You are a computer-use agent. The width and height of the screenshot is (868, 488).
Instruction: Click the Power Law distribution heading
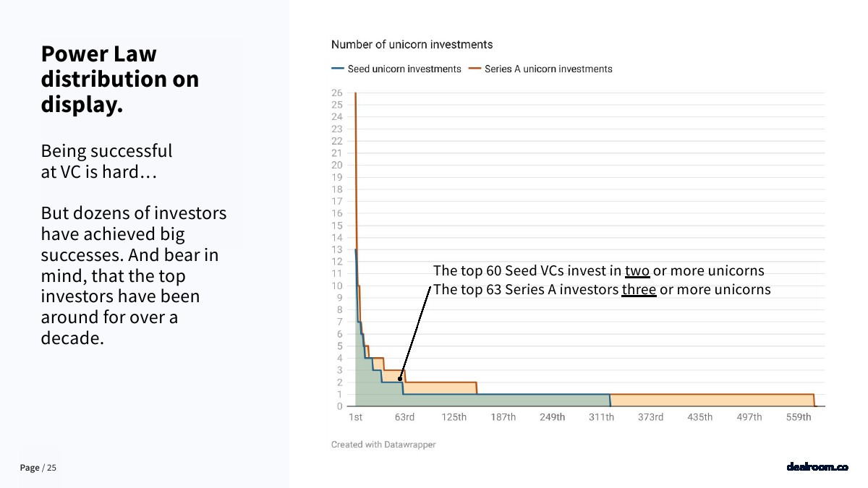click(120, 79)
